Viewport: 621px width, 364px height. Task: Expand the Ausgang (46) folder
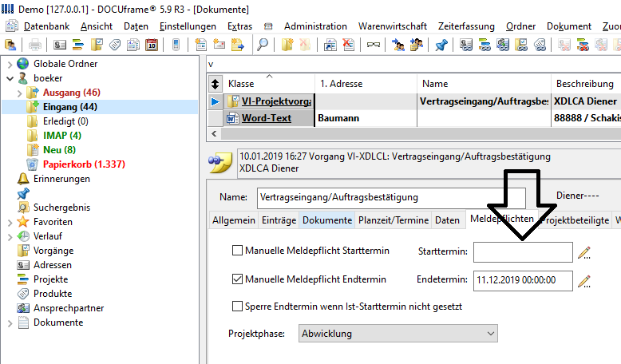[20, 93]
